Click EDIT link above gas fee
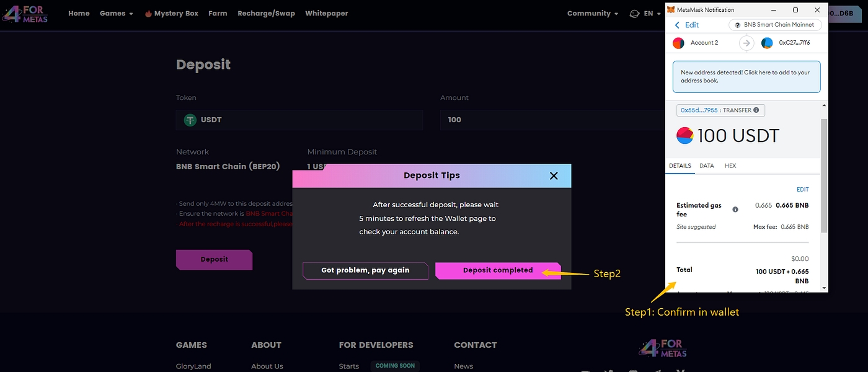The width and height of the screenshot is (868, 372). [x=802, y=190]
